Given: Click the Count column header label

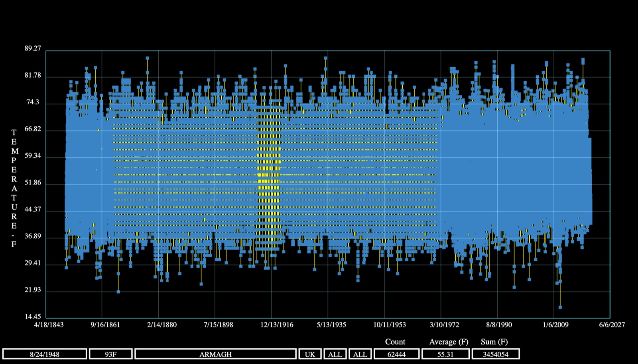Looking at the screenshot, I should 395,342.
